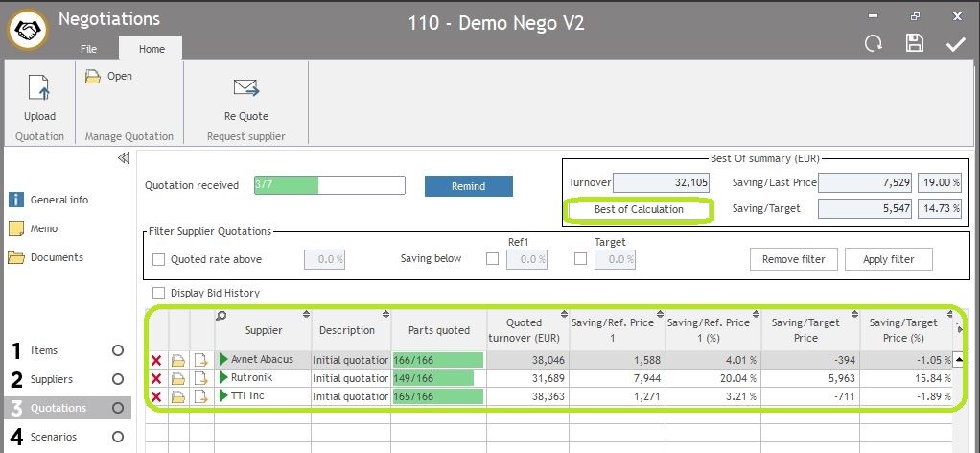The width and height of the screenshot is (980, 453).
Task: Collapse the left navigation panel
Action: (x=123, y=158)
